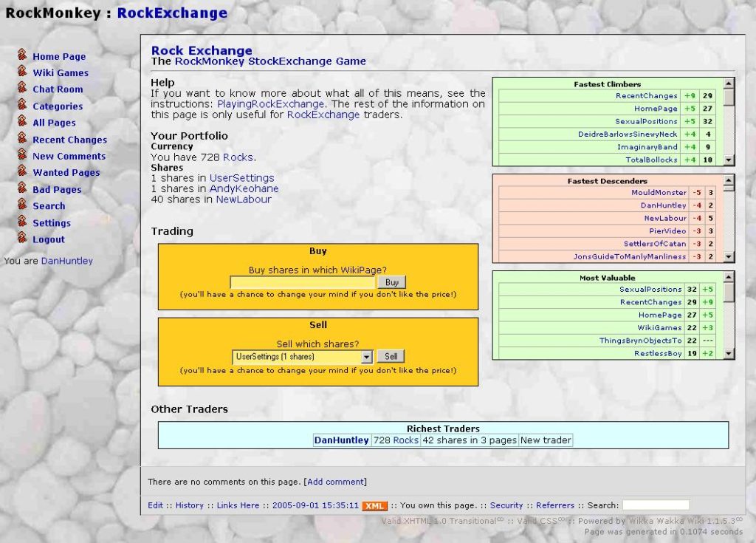Image resolution: width=756 pixels, height=543 pixels.
Task: Click inside the Buy shares WikiPage field
Action: (303, 281)
